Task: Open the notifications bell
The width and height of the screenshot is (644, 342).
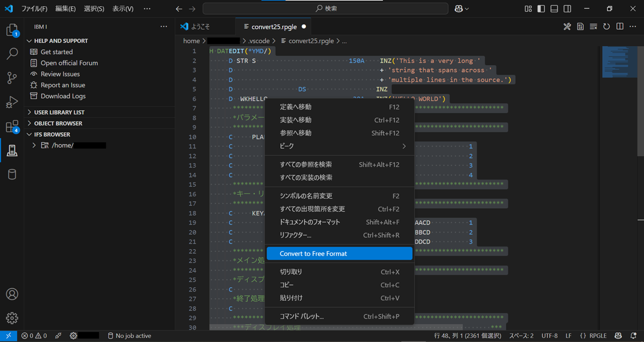Action: [x=633, y=336]
